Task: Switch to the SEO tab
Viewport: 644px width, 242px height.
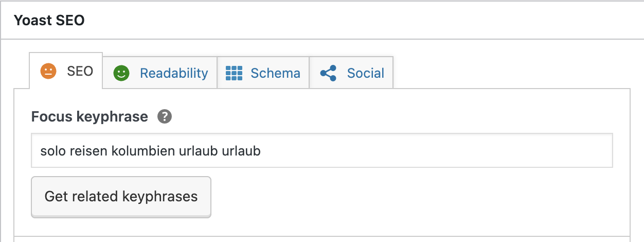Action: 80,72
